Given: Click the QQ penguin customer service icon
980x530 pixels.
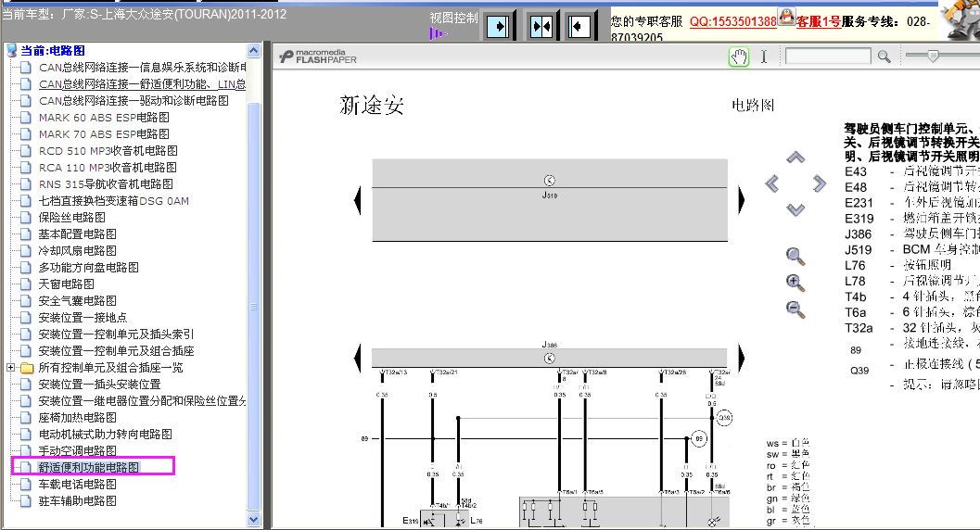Looking at the screenshot, I should coord(786,17).
